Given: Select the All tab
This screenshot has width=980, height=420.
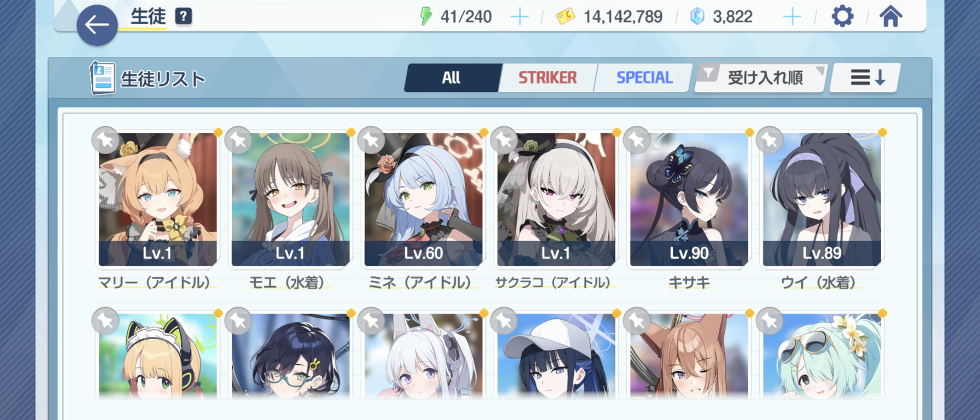Looking at the screenshot, I should pos(451,78).
